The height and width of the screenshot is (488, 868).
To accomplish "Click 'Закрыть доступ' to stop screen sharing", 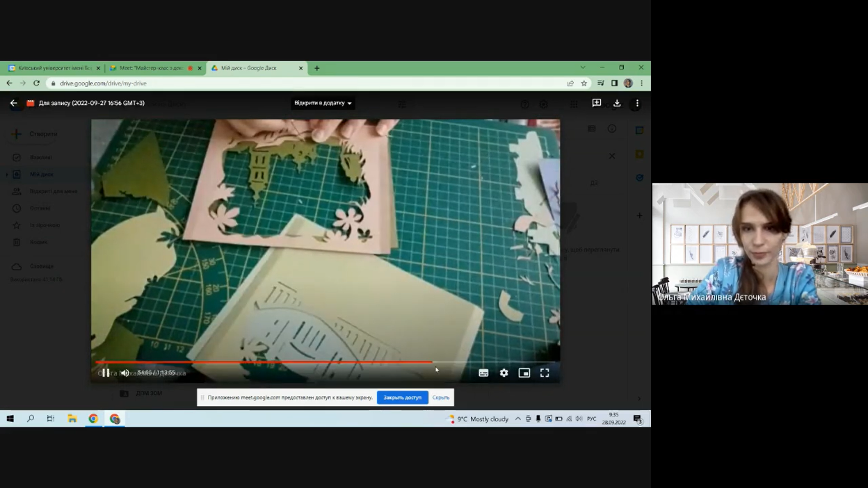I will pos(402,398).
